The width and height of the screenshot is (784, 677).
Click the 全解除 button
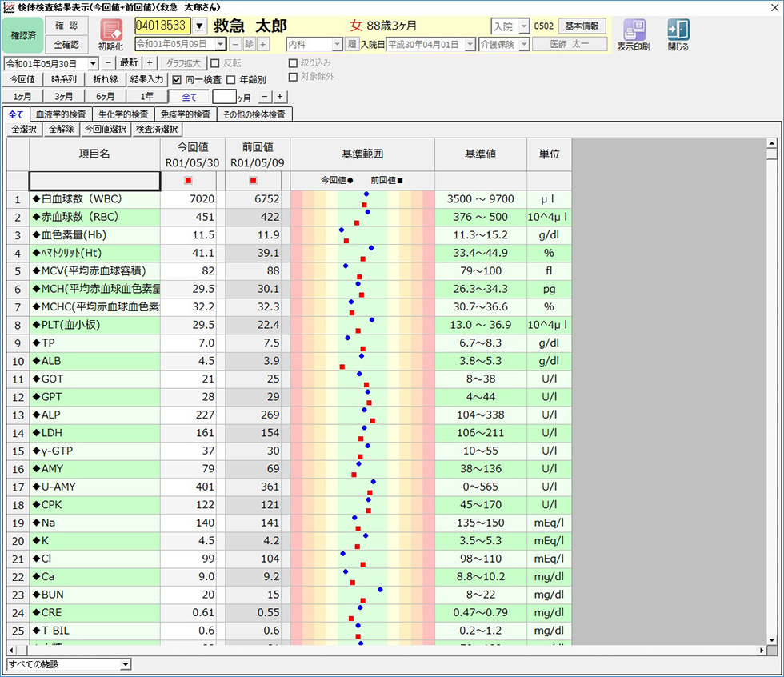tap(62, 130)
